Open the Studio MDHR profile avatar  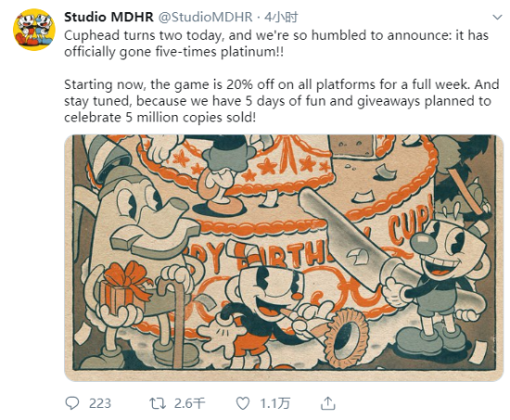(x=33, y=30)
